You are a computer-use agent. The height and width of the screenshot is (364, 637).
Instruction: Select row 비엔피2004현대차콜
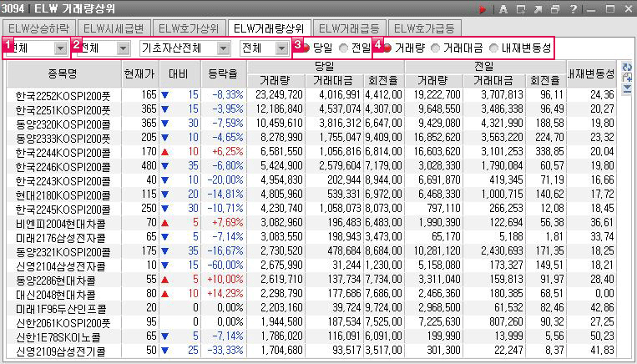(311, 223)
